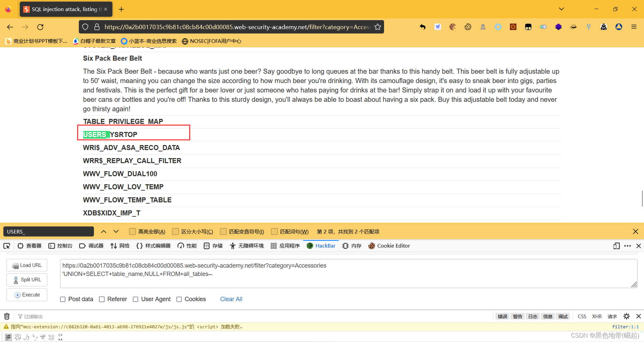This screenshot has height=342, width=644.
Task: Expand the list-all-tabs dropdown arrow
Action: point(561,9)
